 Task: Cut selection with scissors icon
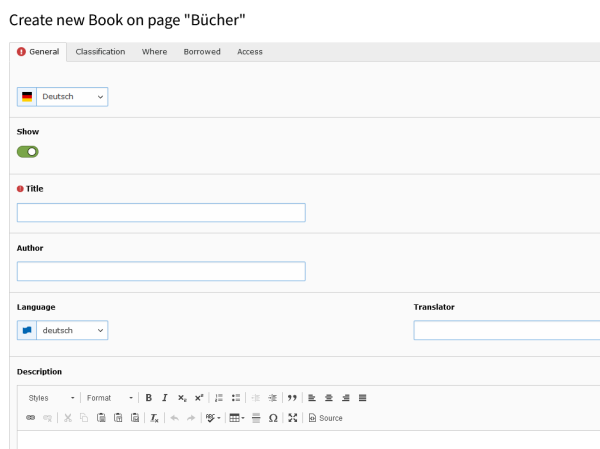[x=68, y=418]
